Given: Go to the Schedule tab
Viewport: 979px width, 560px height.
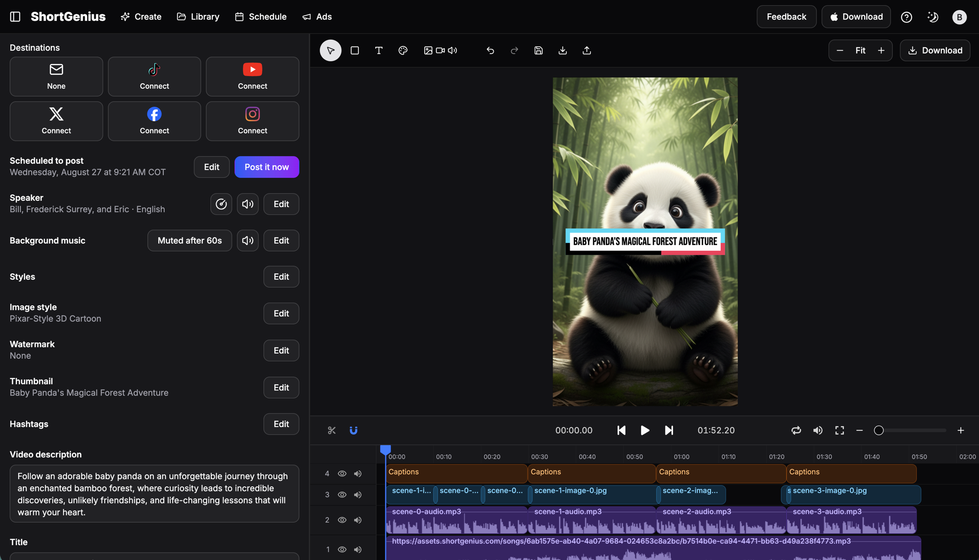Looking at the screenshot, I should [x=261, y=17].
